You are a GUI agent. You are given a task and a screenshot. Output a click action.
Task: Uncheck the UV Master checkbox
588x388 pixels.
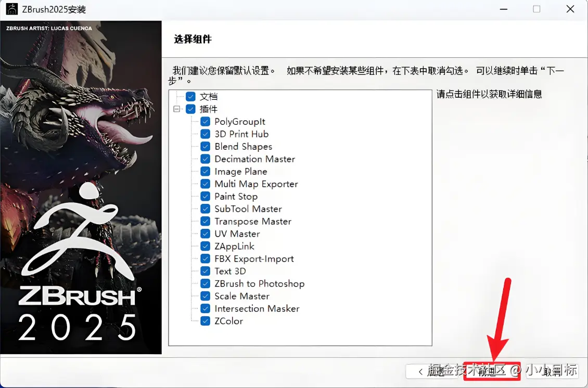(205, 234)
